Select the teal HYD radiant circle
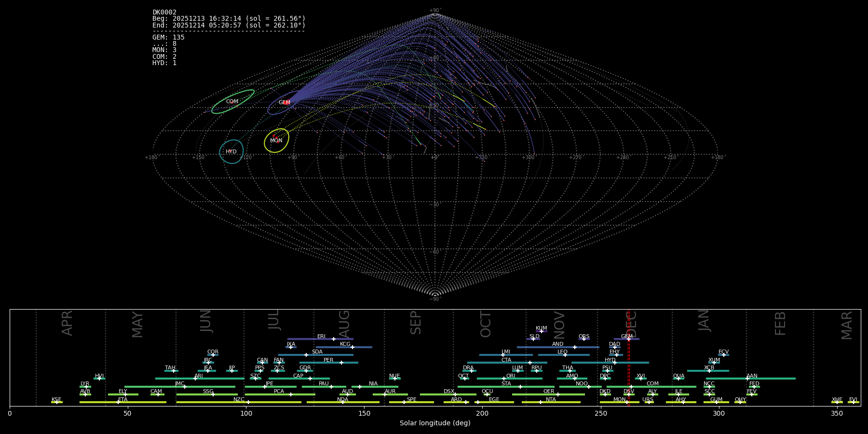 click(x=231, y=151)
